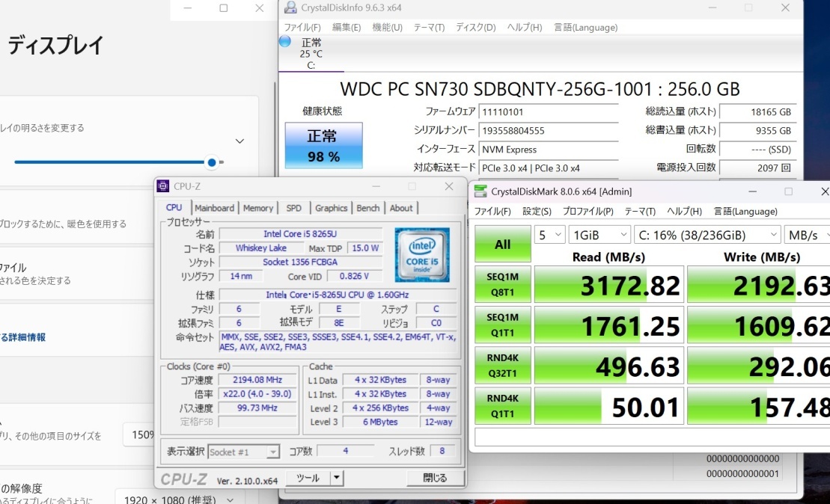The width and height of the screenshot is (830, 504).
Task: Open 機能(U) menu in CrystalDiskInfo
Action: [387, 28]
